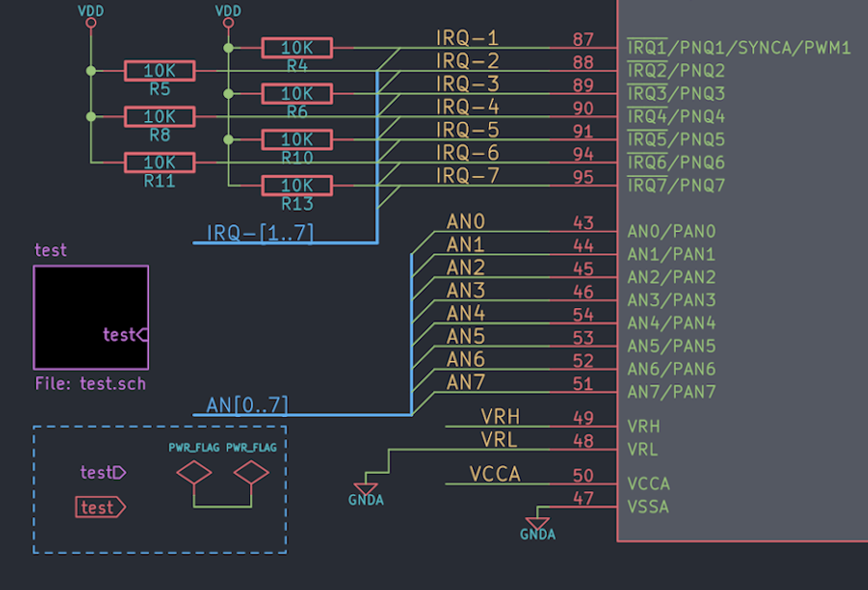Click pin number 51
Screen dimensions: 868x590
(583, 384)
